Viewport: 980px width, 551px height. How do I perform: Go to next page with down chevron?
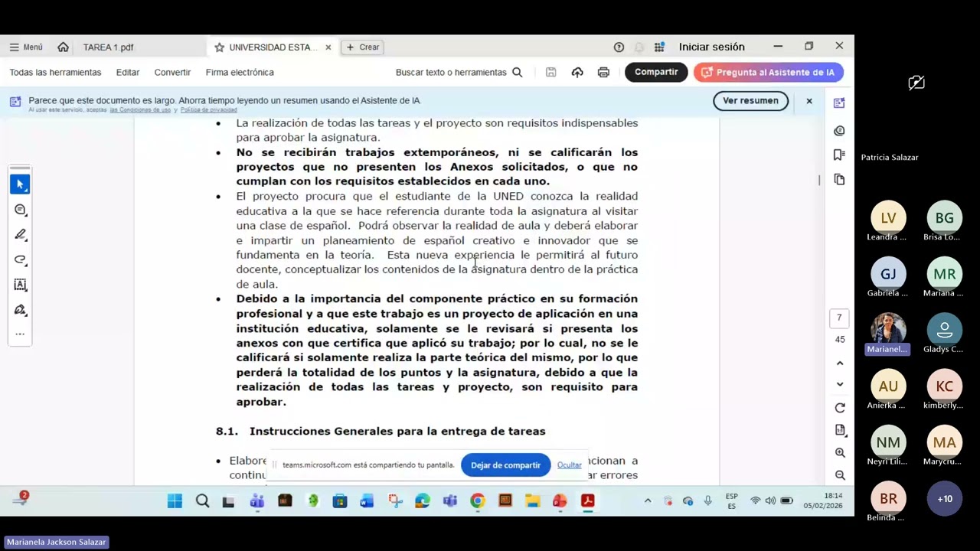point(840,384)
